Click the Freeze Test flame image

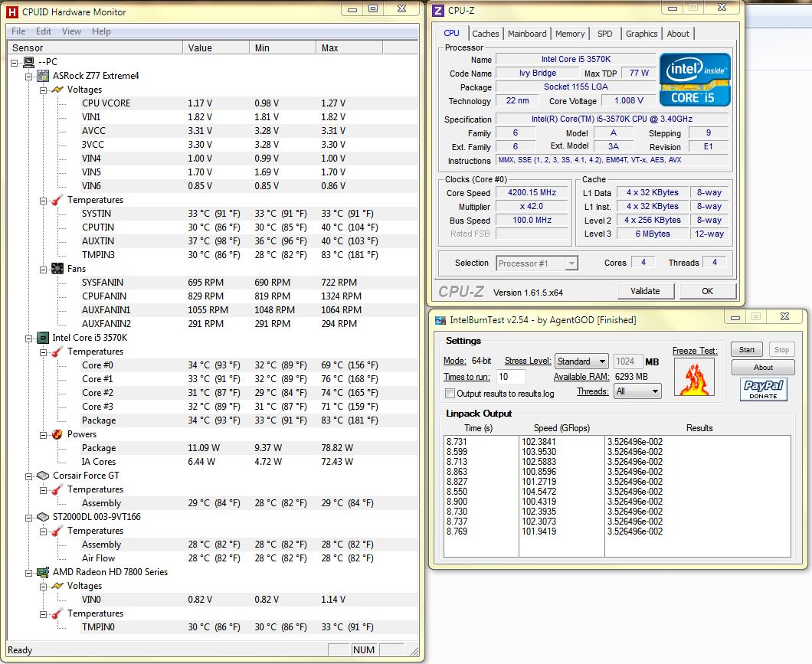coord(695,377)
